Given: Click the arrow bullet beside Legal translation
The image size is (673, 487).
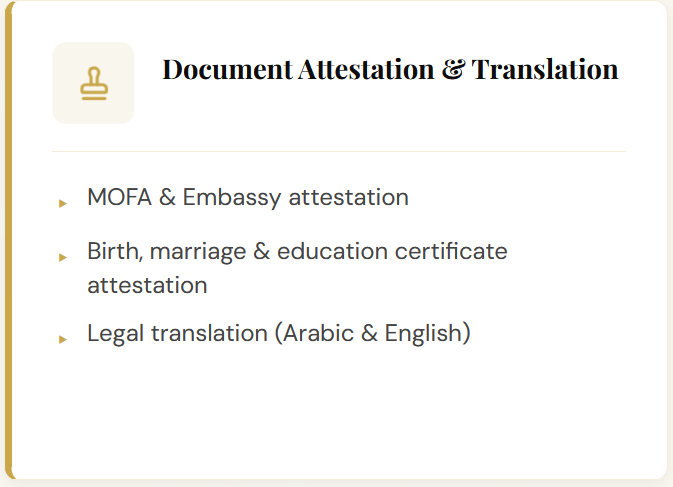Looking at the screenshot, I should click(63, 339).
